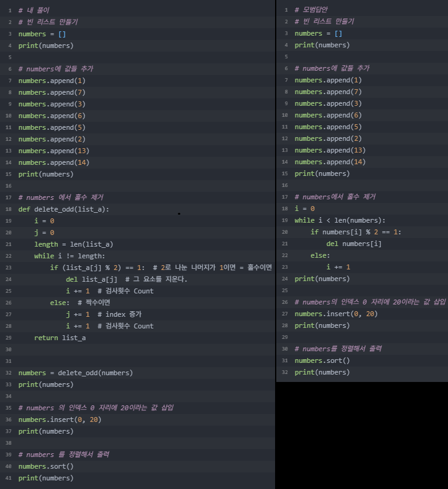This screenshot has width=448, height=489.
Task: Click 'numbers.sort()' on line 31 of 모범답안
Action: 322,361
